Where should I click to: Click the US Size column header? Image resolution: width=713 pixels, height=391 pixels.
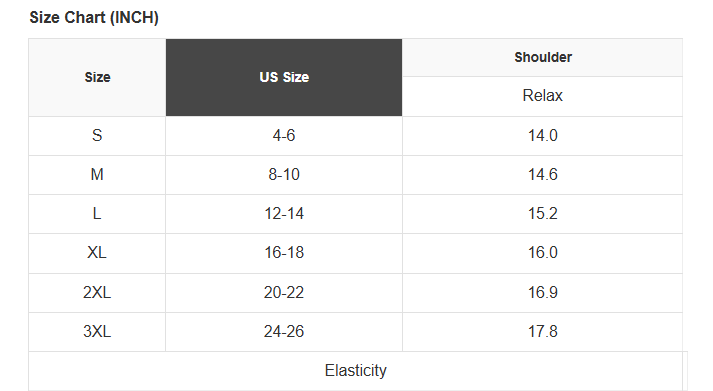tap(284, 77)
